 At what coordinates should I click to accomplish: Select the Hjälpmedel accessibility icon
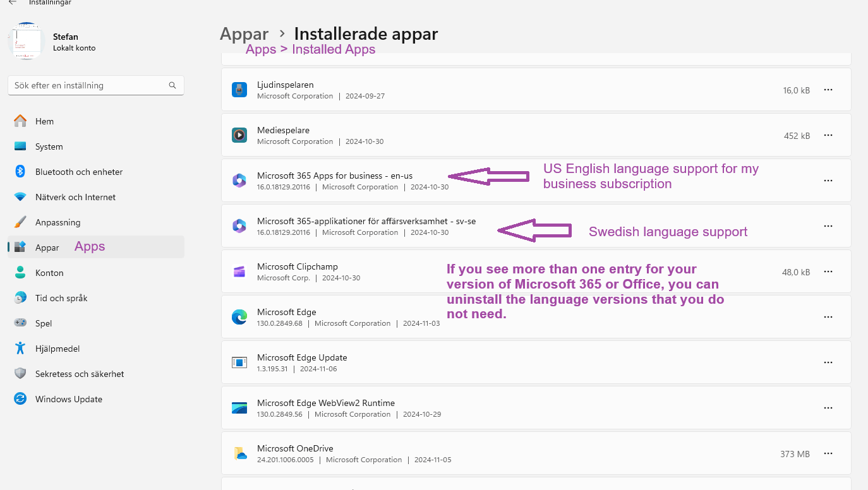[20, 349]
